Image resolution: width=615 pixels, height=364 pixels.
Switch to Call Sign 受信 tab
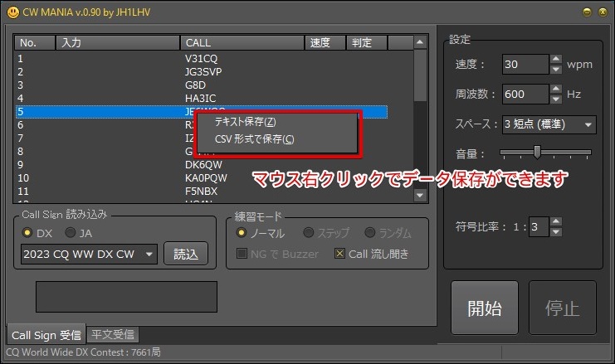point(46,336)
